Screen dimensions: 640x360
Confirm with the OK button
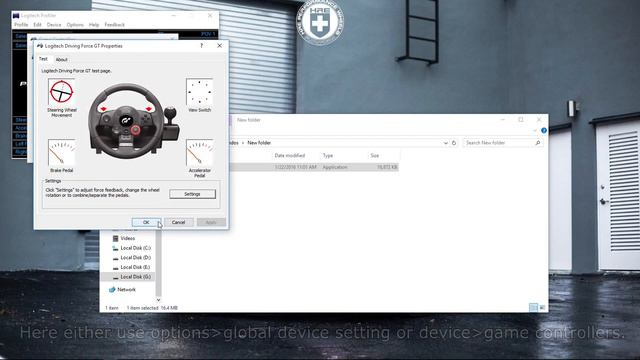point(146,222)
